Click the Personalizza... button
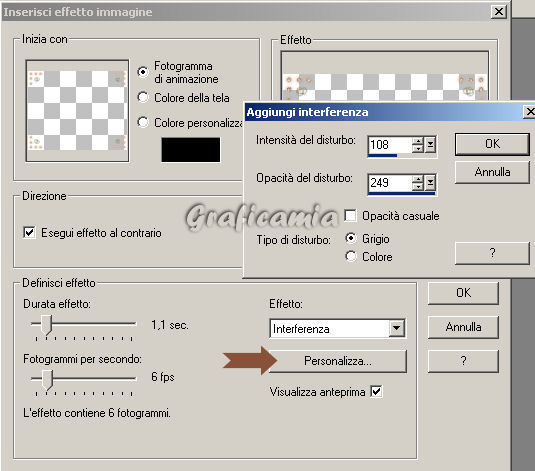 point(338,361)
